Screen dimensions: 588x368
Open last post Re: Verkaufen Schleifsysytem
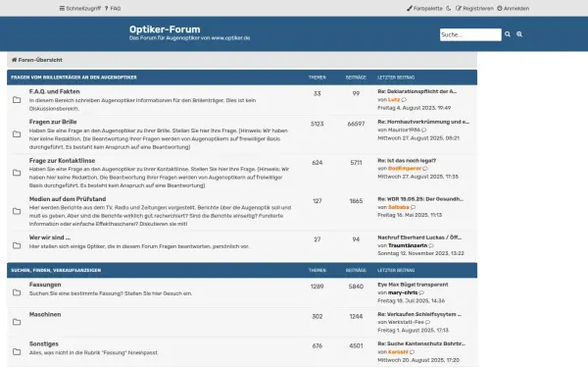pyautogui.click(x=419, y=314)
